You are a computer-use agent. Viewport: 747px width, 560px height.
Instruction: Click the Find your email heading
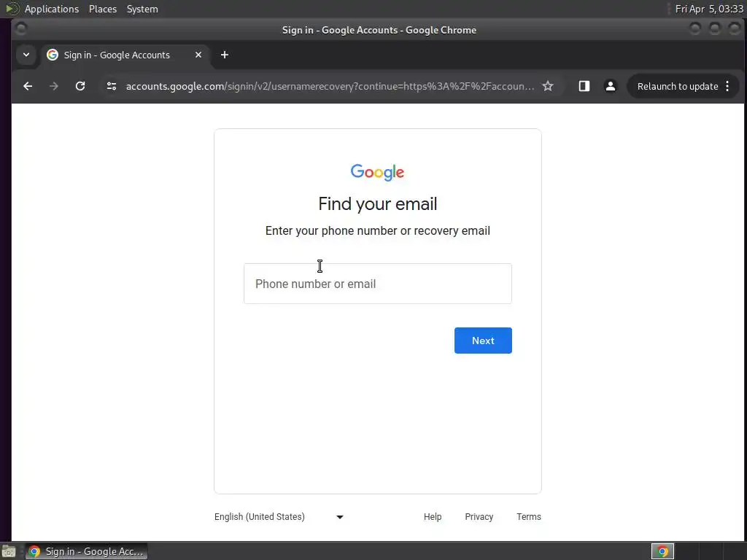378,204
